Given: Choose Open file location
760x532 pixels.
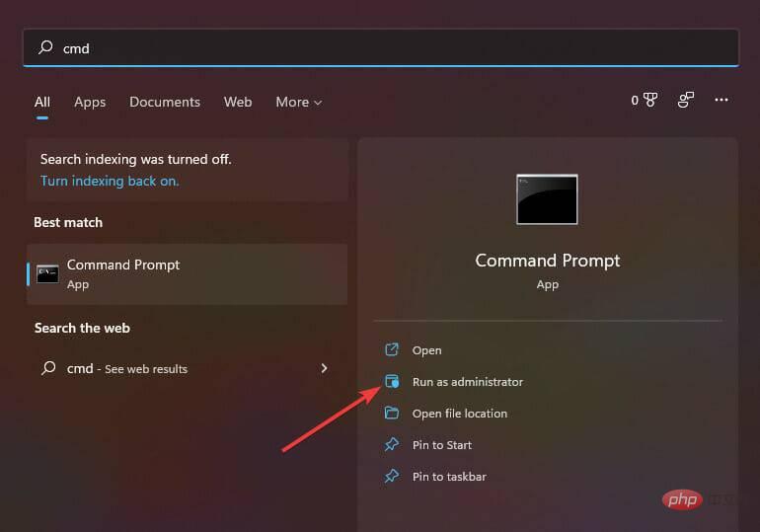Looking at the screenshot, I should pos(460,414).
